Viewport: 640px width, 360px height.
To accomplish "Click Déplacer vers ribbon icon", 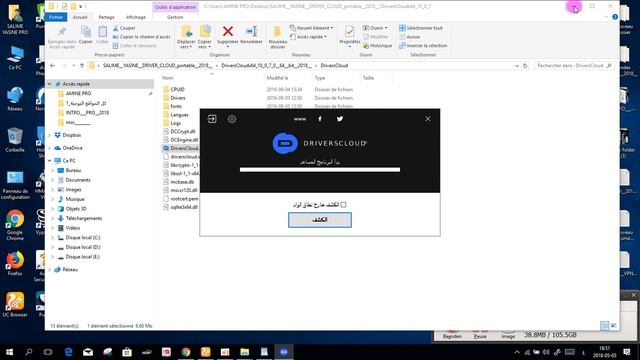I will [x=186, y=32].
